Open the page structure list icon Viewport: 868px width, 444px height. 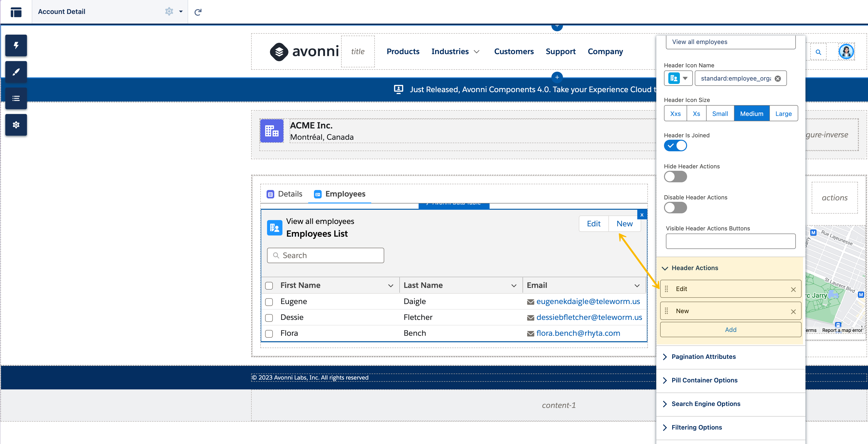tap(16, 98)
